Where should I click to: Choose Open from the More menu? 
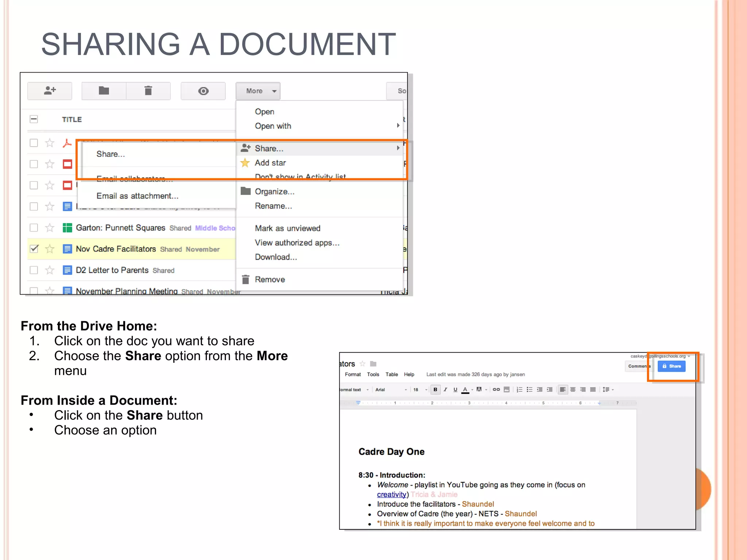(x=264, y=112)
